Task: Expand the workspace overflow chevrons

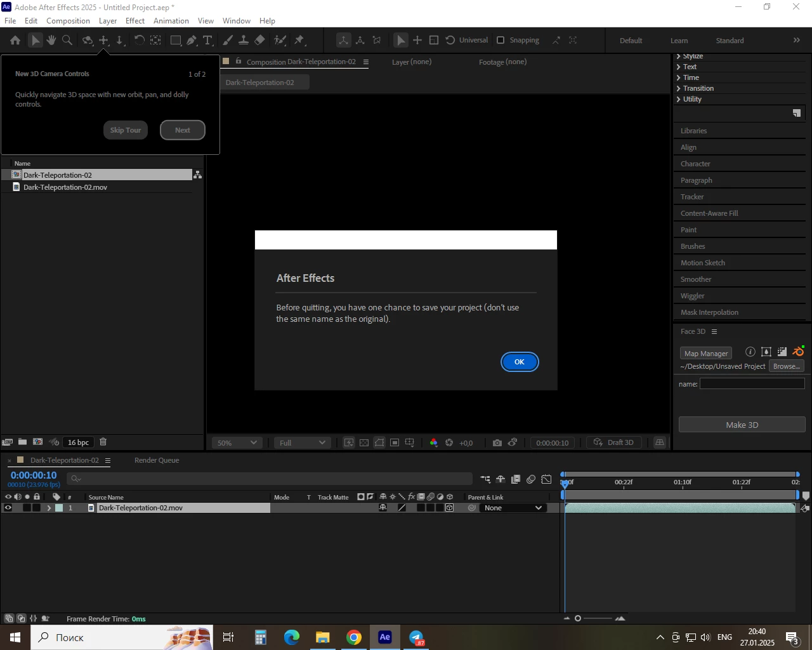Action: pos(797,40)
